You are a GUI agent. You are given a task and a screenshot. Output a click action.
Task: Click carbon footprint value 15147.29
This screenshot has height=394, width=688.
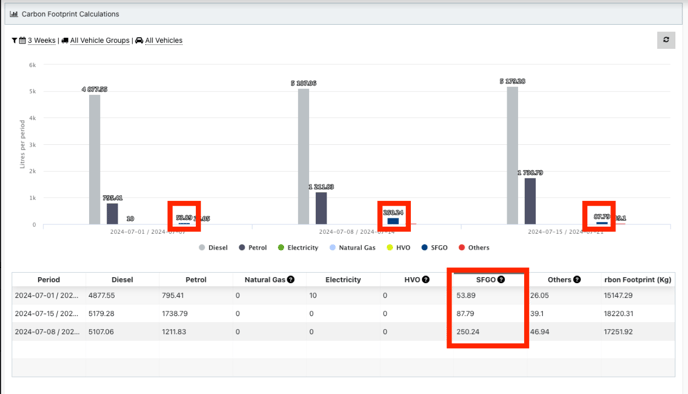(618, 295)
